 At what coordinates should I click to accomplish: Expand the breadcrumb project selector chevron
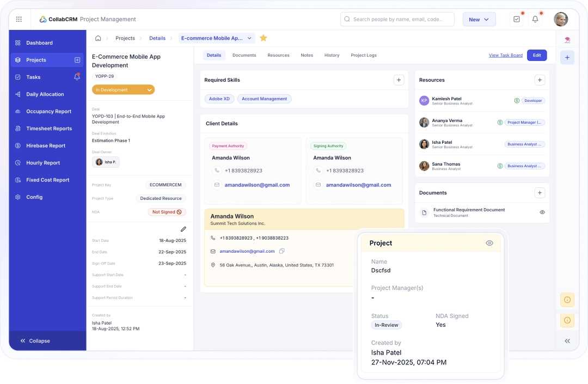pos(249,38)
